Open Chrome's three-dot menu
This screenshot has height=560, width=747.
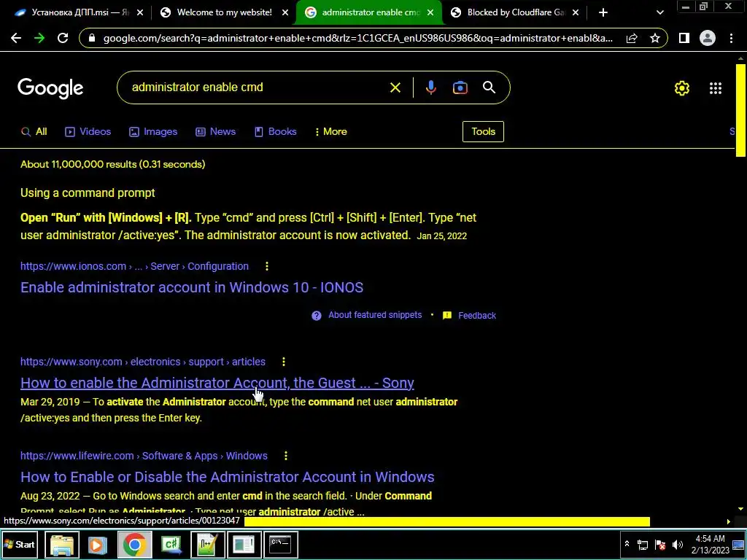point(731,39)
